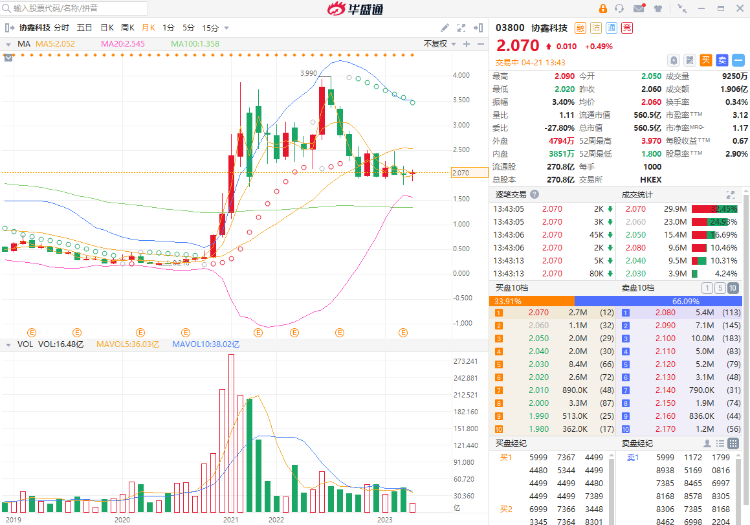Click the light-blue minus watchlist button
Screen dimensions: 750x525
point(739,60)
